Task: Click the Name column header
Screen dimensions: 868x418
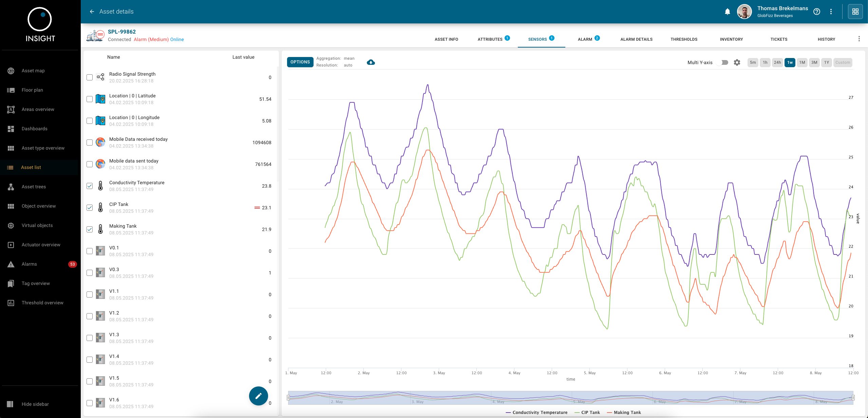Action: 114,57
